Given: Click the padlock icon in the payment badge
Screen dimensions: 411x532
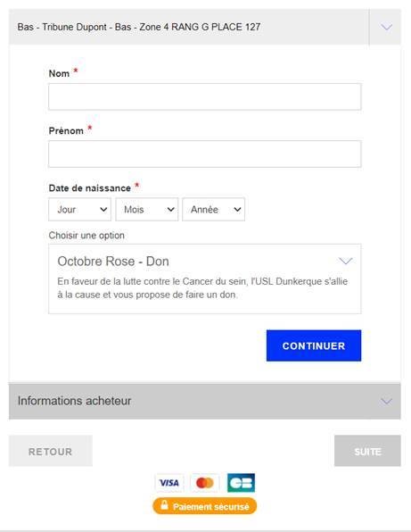Looking at the screenshot, I should tap(164, 505).
